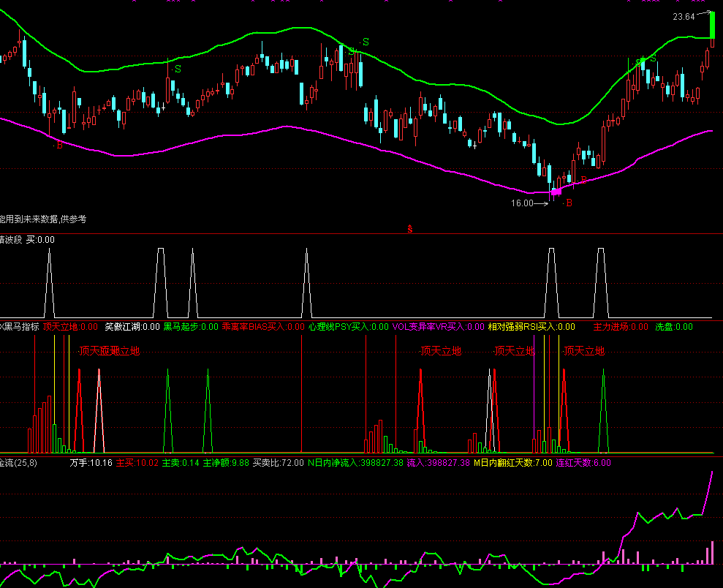Click the tall green bar at top right
The width and height of the screenshot is (723, 588).
click(712, 26)
